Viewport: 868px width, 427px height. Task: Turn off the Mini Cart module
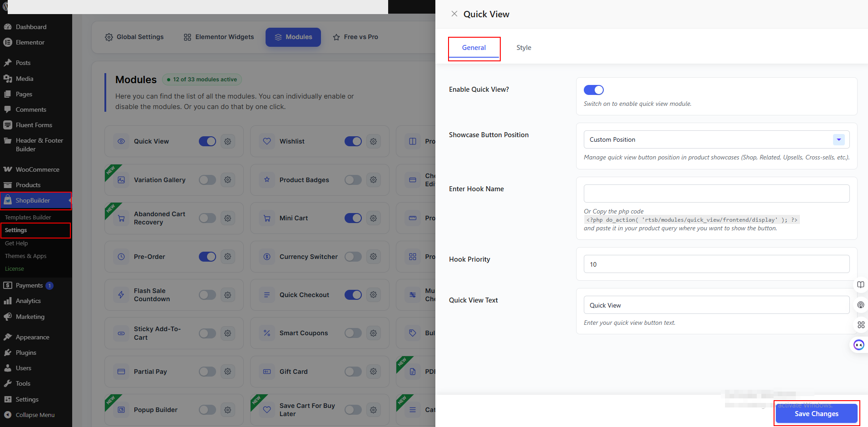(353, 218)
